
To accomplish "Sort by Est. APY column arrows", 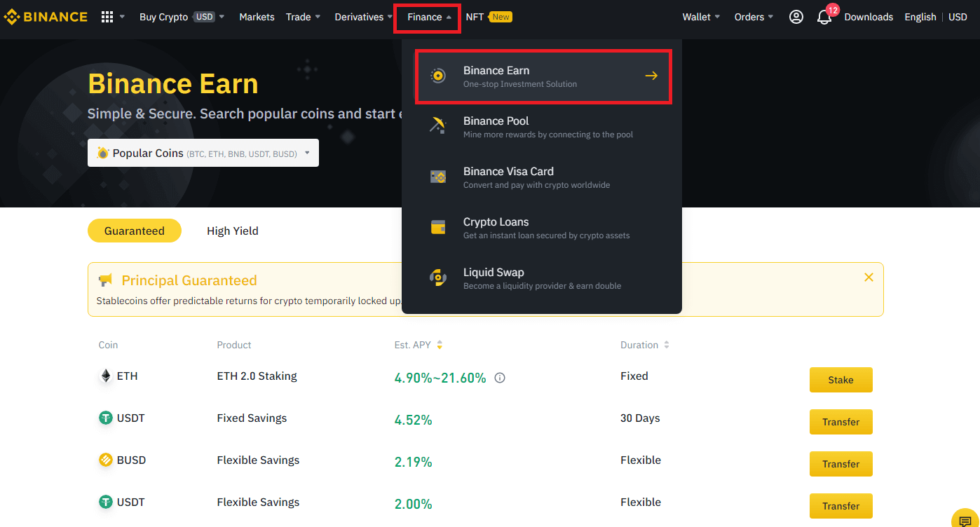I will click(x=440, y=345).
